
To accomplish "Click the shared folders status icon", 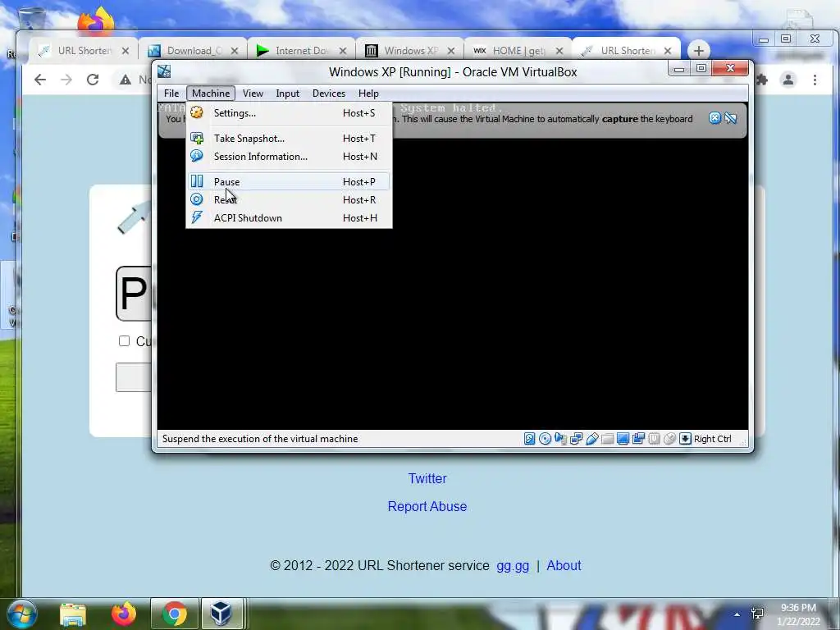I will click(x=607, y=439).
